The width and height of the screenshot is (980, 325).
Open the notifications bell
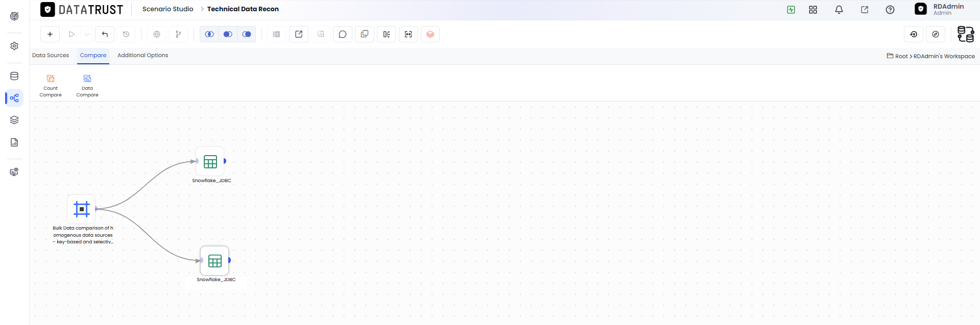click(x=839, y=10)
